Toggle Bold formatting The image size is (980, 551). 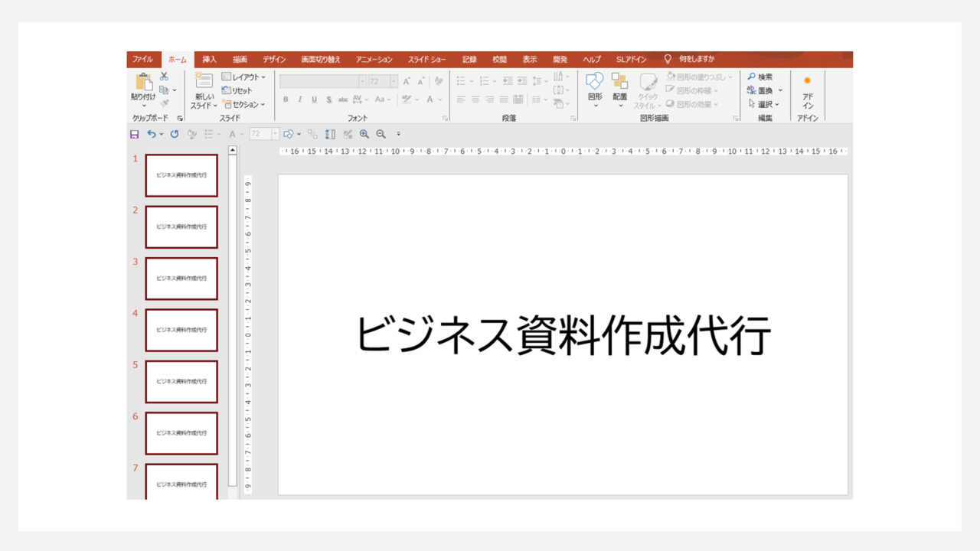coord(286,99)
